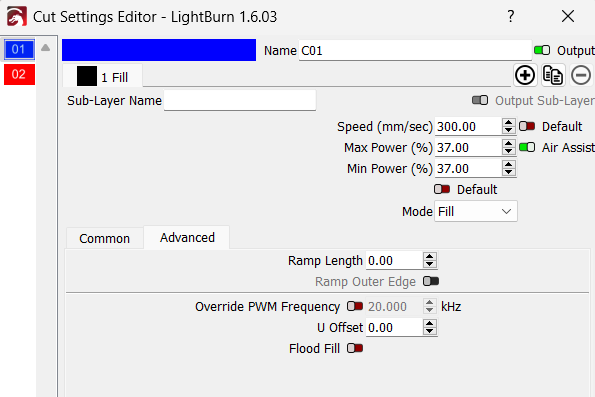Screen dimensions: 595x397
Task: Increase Speed with the up spinner arrow
Action: (x=508, y=123)
